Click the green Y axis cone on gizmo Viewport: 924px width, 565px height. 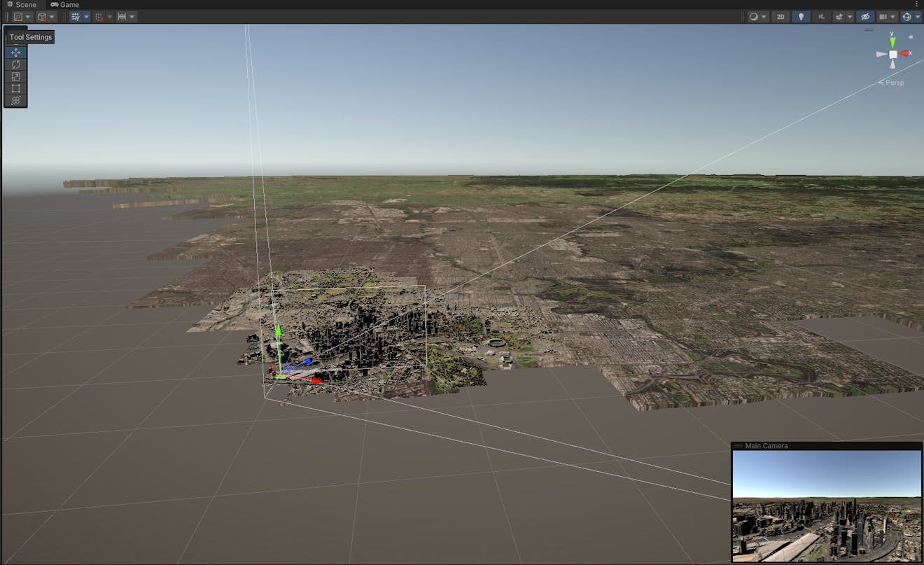tap(892, 42)
